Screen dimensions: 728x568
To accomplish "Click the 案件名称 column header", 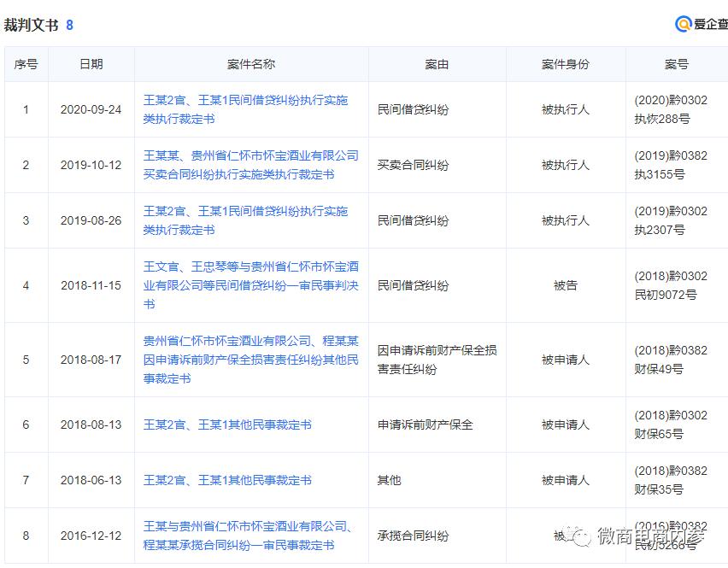I will [251, 64].
